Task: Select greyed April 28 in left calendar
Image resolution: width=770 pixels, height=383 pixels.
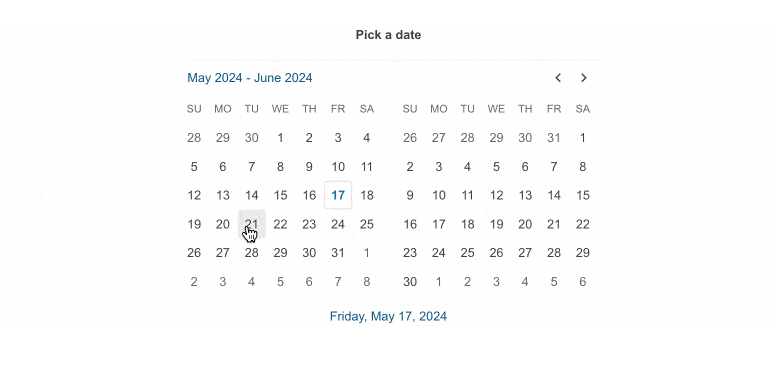Action: click(x=194, y=138)
